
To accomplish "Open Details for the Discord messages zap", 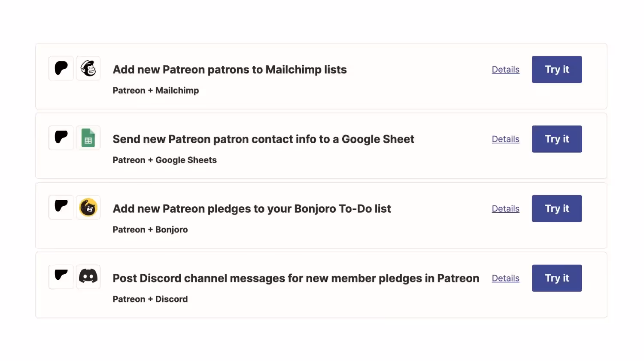I will [x=505, y=278].
